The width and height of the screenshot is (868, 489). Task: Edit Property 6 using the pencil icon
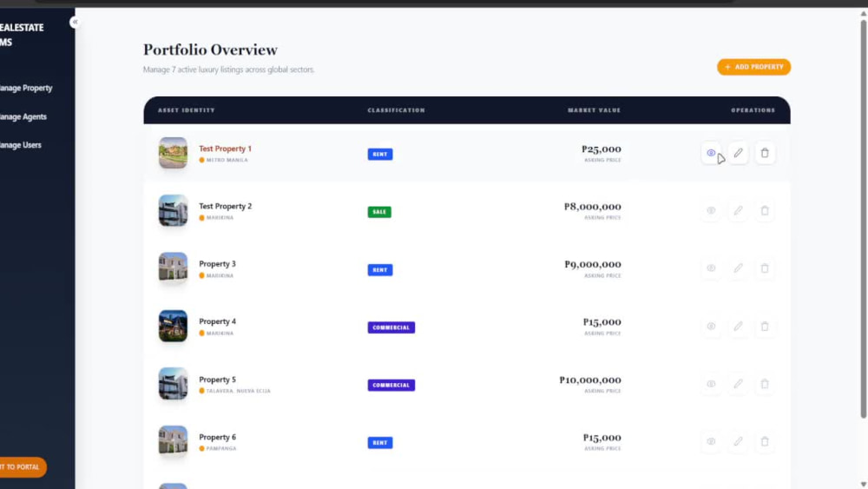click(x=738, y=441)
